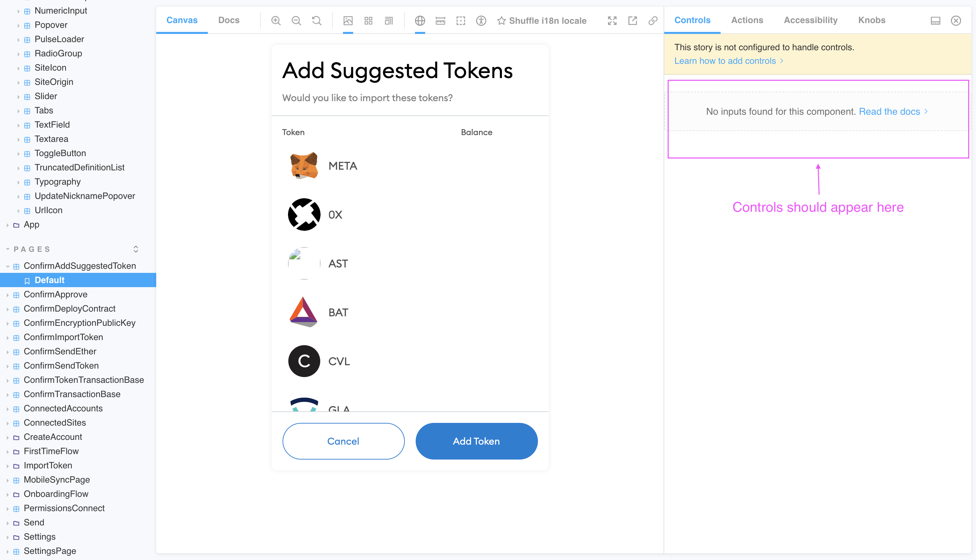
Task: Select the Default story under ConfirmAddSuggestedToken
Action: (49, 280)
